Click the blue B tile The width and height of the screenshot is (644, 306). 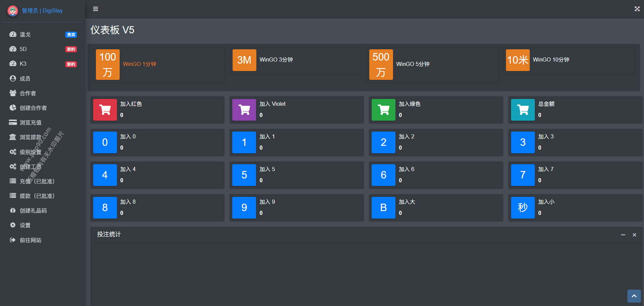point(384,208)
